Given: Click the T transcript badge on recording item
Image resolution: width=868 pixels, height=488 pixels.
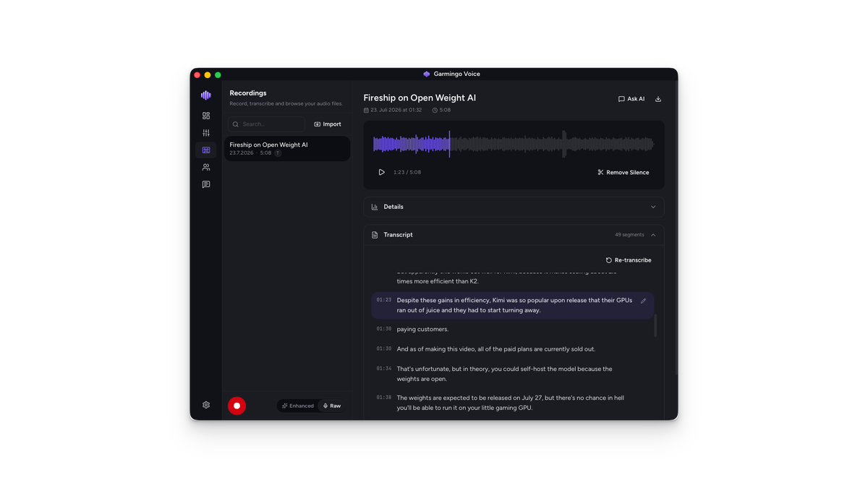Looking at the screenshot, I should pyautogui.click(x=278, y=153).
